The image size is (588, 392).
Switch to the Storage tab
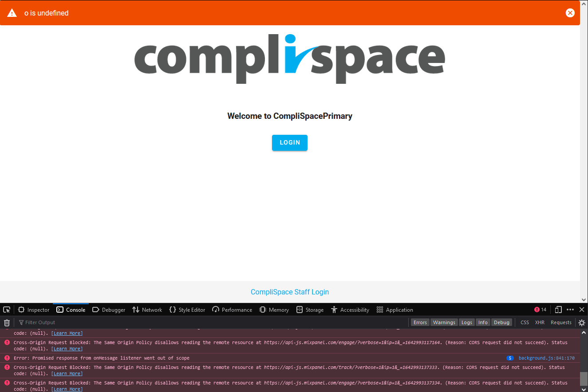pyautogui.click(x=310, y=310)
